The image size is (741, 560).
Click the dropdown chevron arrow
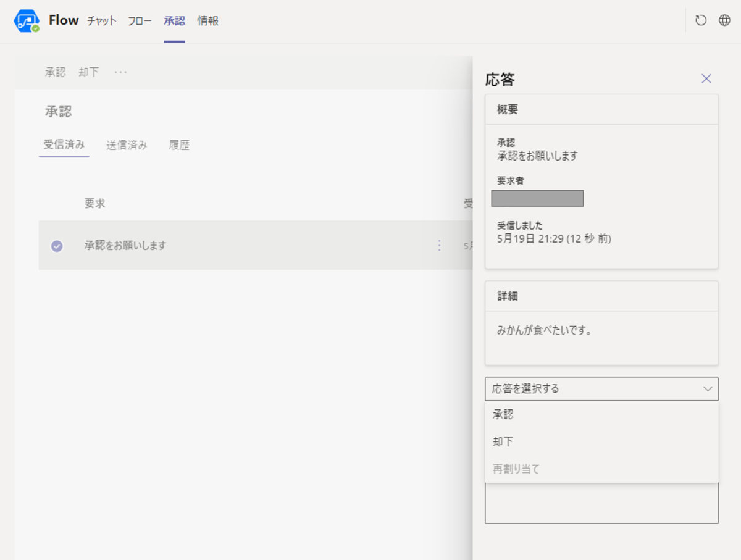(x=708, y=389)
